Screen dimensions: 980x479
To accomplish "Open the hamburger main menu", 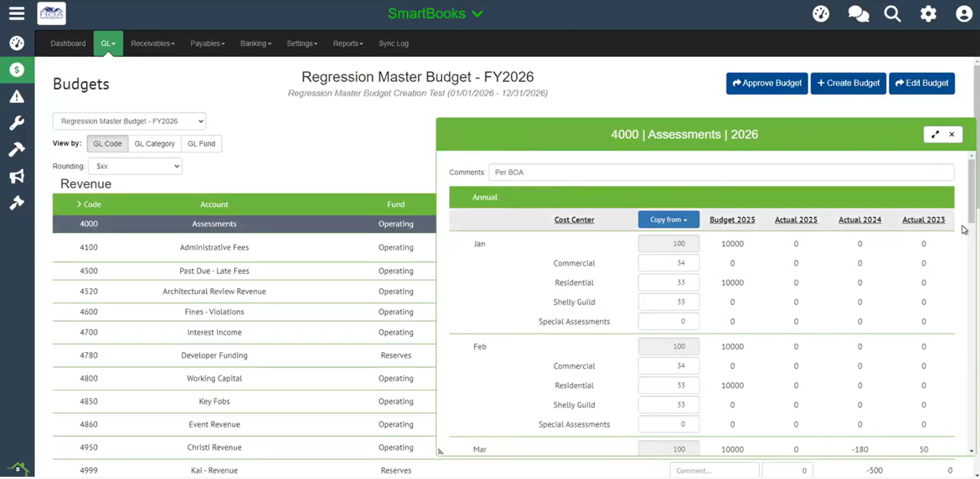I will (x=16, y=14).
